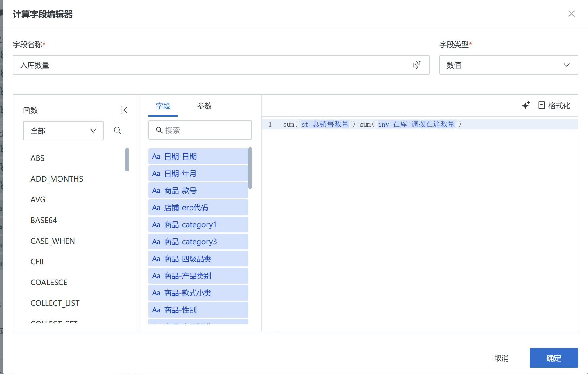Switch to the 字段 tab

(163, 106)
